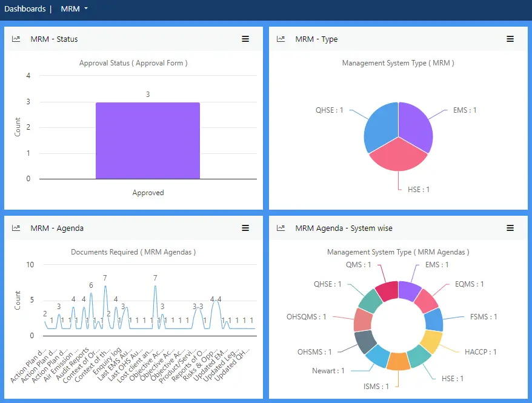Select the pink HSE pie slice
This screenshot has height=403, width=532.
coord(397,155)
